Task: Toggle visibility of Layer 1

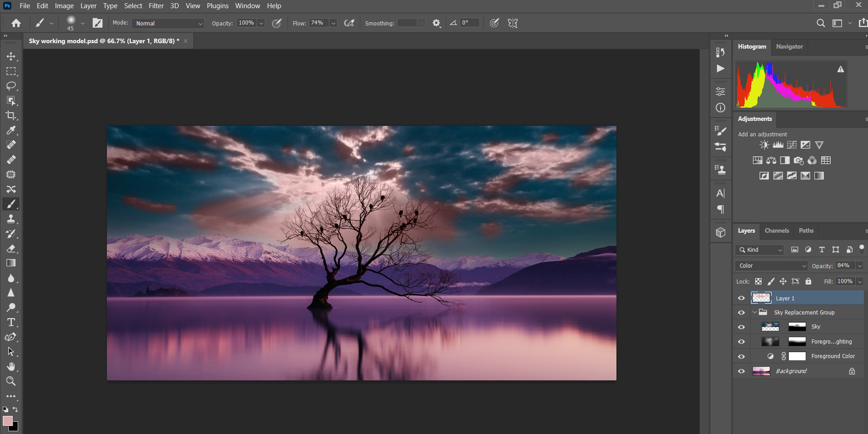Action: point(741,298)
